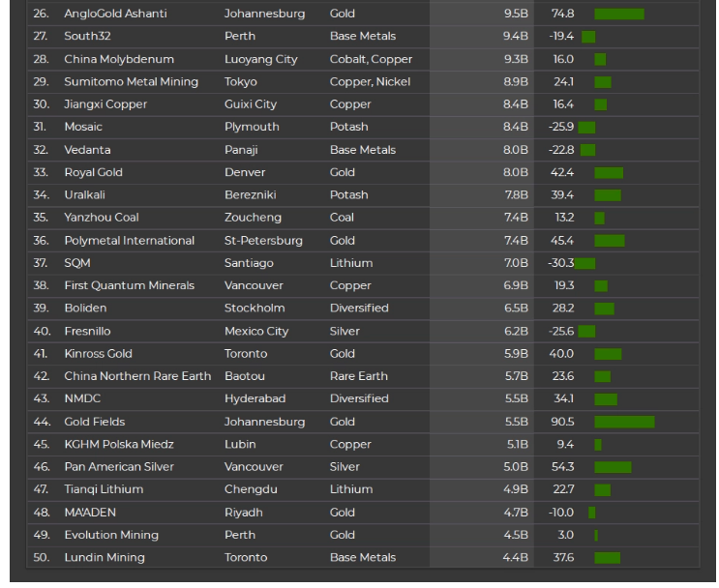This screenshot has width=719, height=588.
Task: Click the Stockholm headquarters cell
Action: coord(255,308)
